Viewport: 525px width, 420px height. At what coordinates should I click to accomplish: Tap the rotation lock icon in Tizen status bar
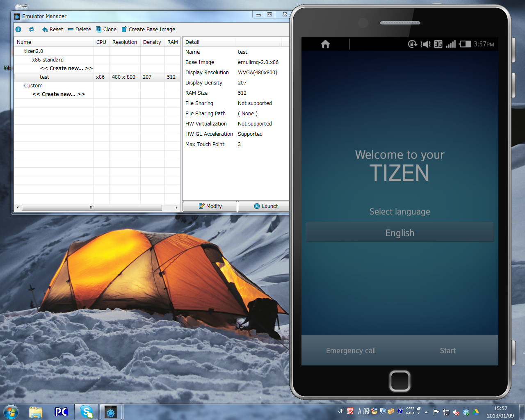[412, 44]
